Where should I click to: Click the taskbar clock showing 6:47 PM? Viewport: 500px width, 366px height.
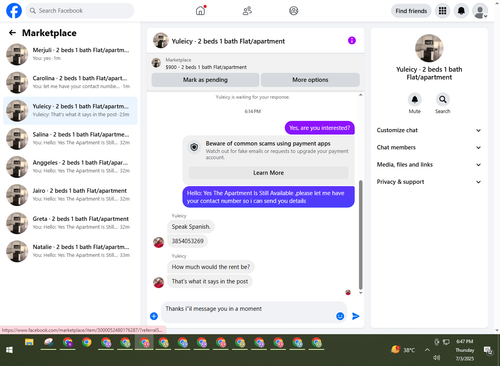tap(465, 350)
